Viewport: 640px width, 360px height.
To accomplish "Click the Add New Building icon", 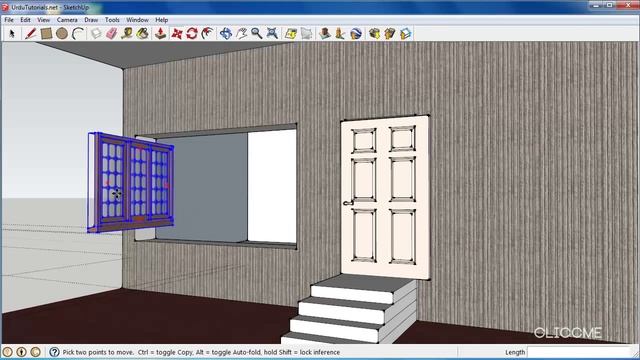I will (324, 33).
